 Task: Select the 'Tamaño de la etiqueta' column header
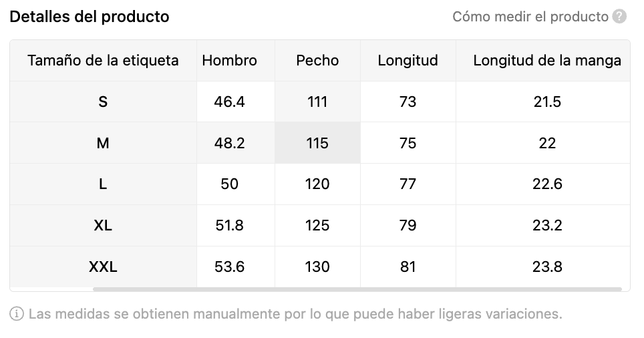(x=103, y=61)
